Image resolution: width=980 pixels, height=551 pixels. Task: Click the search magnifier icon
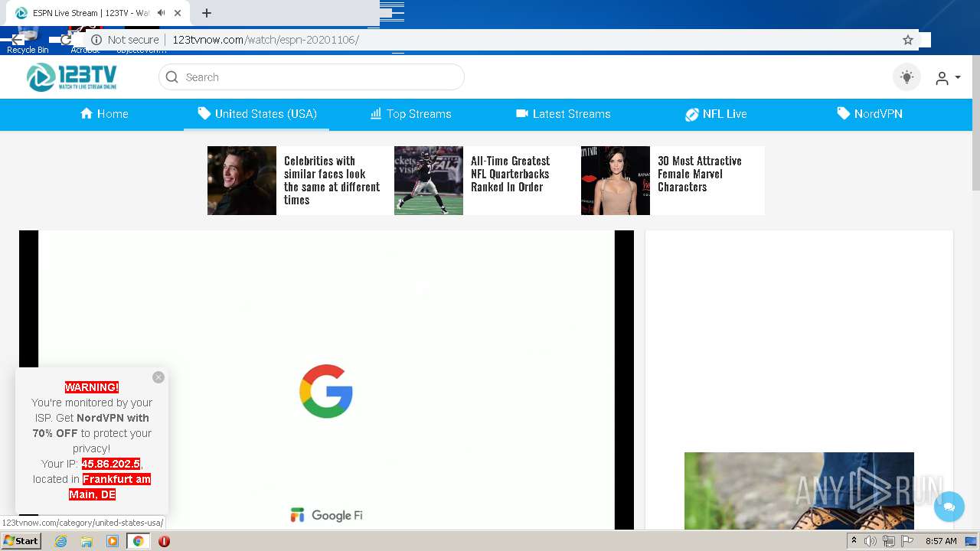172,77
